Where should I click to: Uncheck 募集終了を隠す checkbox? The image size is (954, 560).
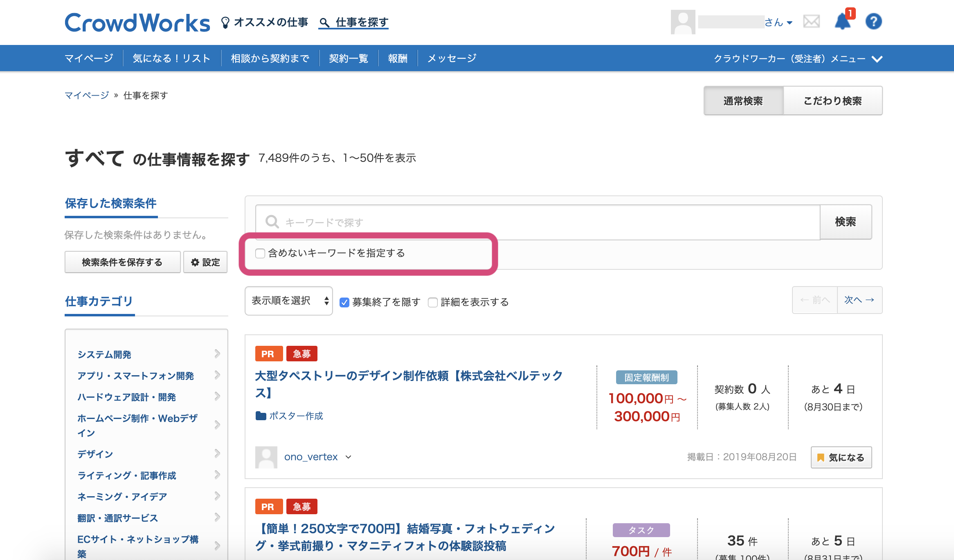pos(344,302)
